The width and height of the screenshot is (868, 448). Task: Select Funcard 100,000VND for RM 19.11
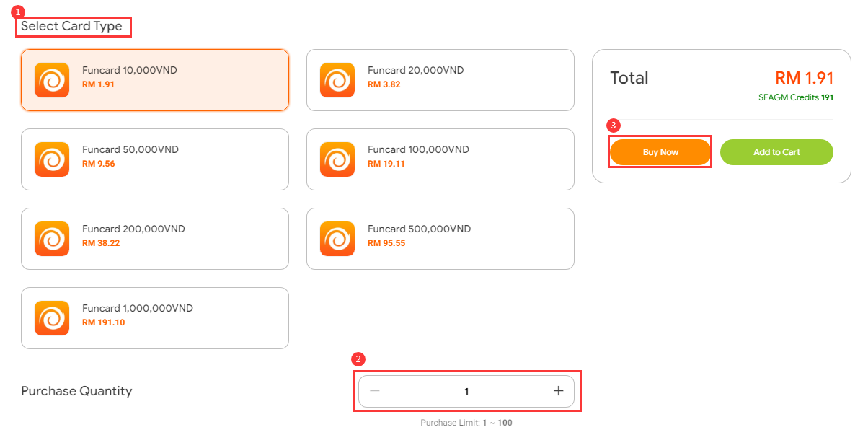pos(440,159)
